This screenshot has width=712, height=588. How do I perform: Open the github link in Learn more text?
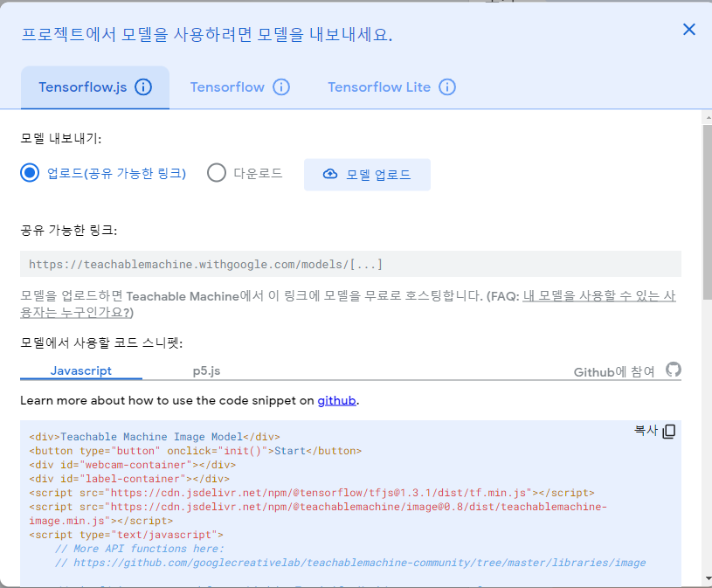(336, 400)
